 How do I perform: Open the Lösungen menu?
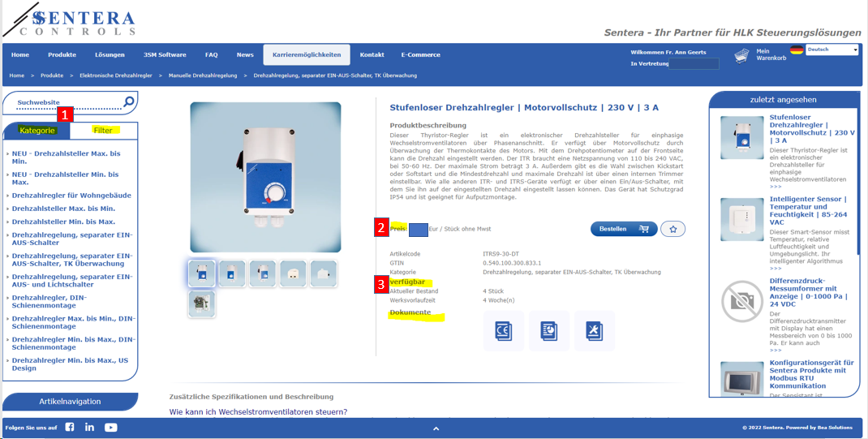click(110, 55)
